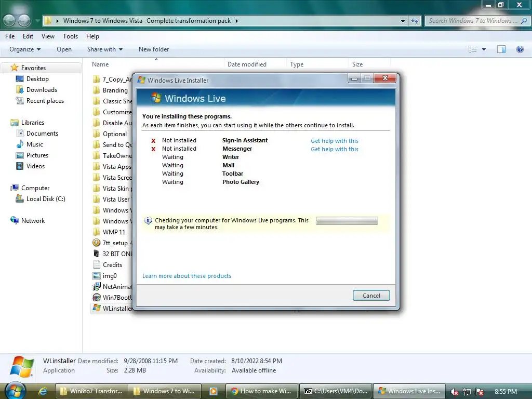Open the More view options dropdown arrow
This screenshot has width=532, height=399.
[x=484, y=49]
